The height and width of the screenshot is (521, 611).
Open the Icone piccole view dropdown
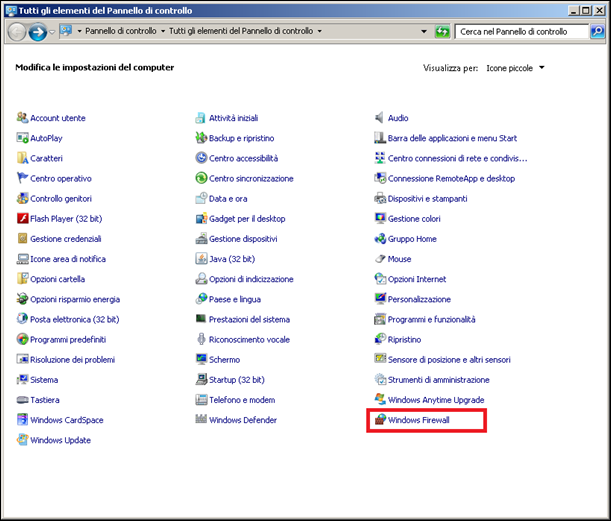pos(515,68)
